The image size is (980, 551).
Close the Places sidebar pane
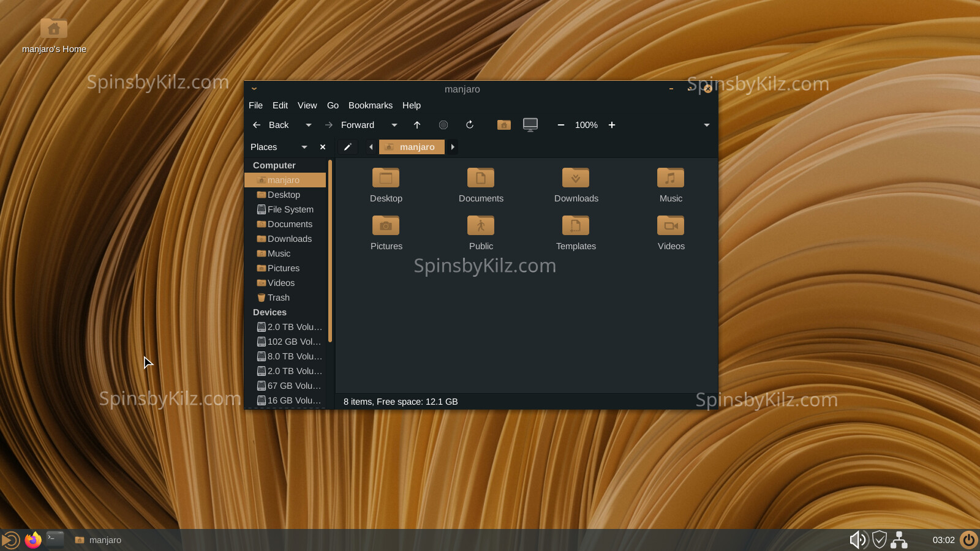point(323,147)
